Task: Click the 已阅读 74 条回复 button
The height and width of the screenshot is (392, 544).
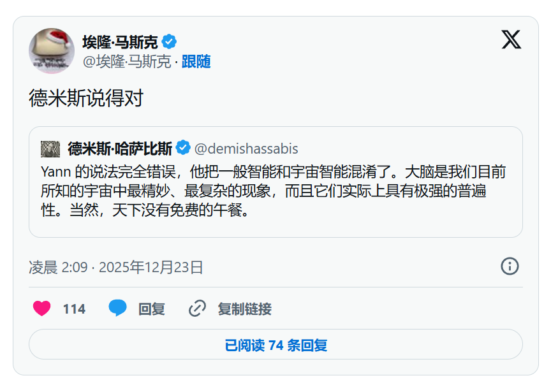Action: coord(276,344)
